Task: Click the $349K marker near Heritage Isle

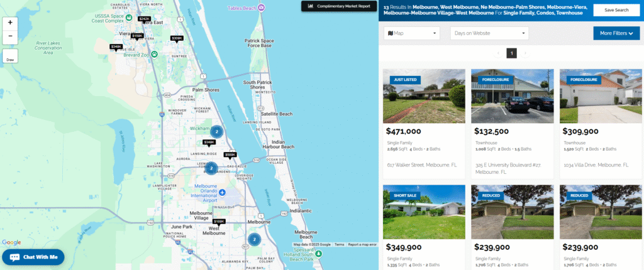Action: pyautogui.click(x=116, y=46)
